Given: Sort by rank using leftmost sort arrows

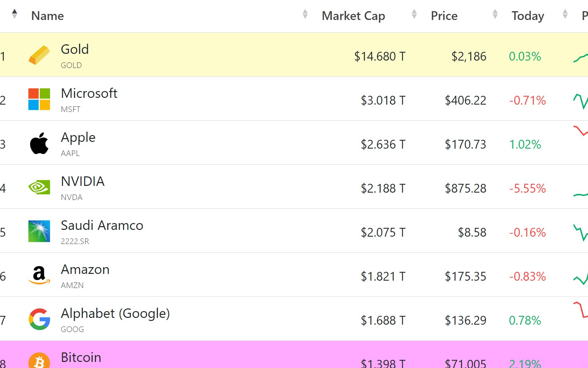Looking at the screenshot, I should coord(14,14).
